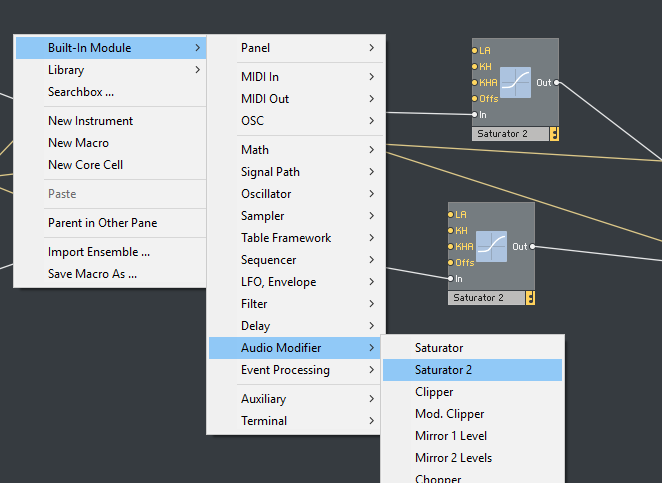Screen dimensions: 662x483
Task: Click the LA input port on upper Saturator 2
Action: 474,50
